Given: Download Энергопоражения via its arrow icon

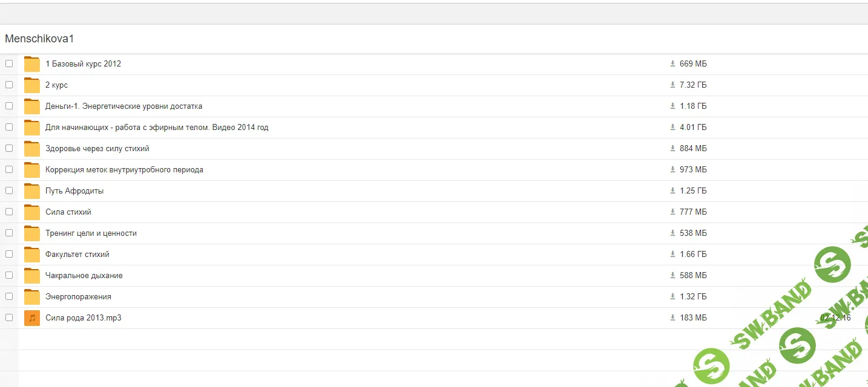Looking at the screenshot, I should point(672,297).
